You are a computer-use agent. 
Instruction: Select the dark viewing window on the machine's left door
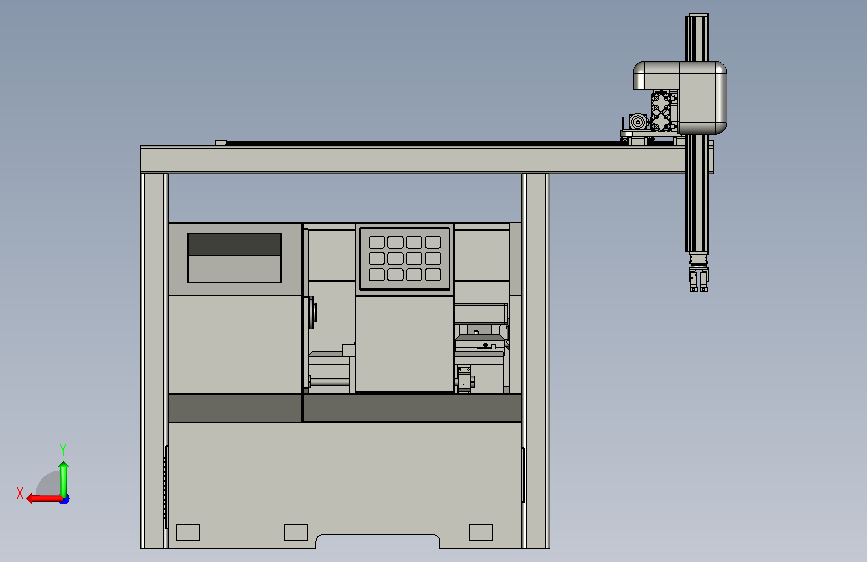tap(234, 258)
